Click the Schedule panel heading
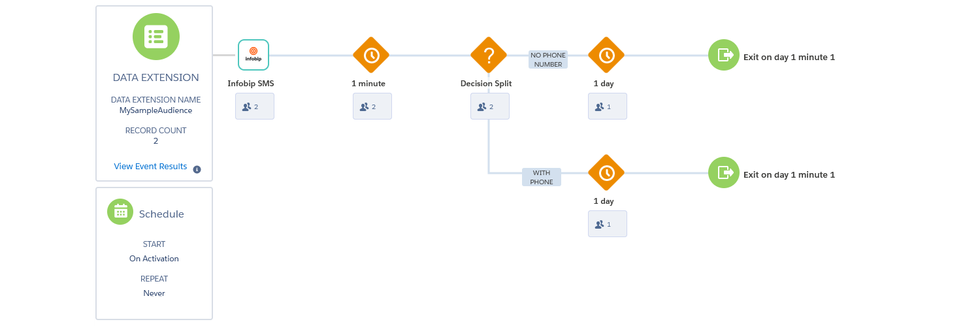Viewport: 980px width, 326px height. pyautogui.click(x=161, y=214)
